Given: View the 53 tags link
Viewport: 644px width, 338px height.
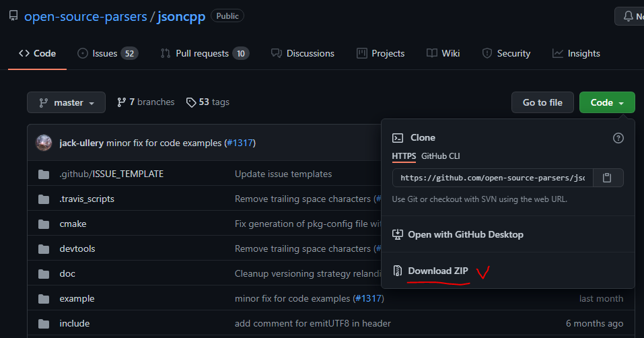Looking at the screenshot, I should pyautogui.click(x=208, y=102).
